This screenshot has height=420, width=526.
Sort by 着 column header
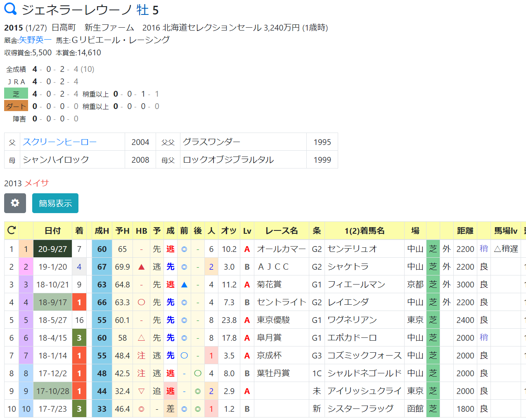tap(79, 230)
